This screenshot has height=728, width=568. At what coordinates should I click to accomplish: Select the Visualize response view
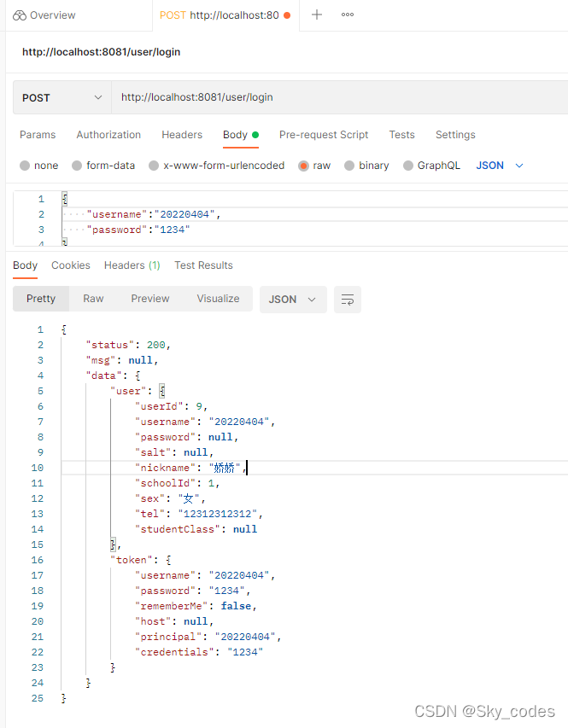click(218, 299)
